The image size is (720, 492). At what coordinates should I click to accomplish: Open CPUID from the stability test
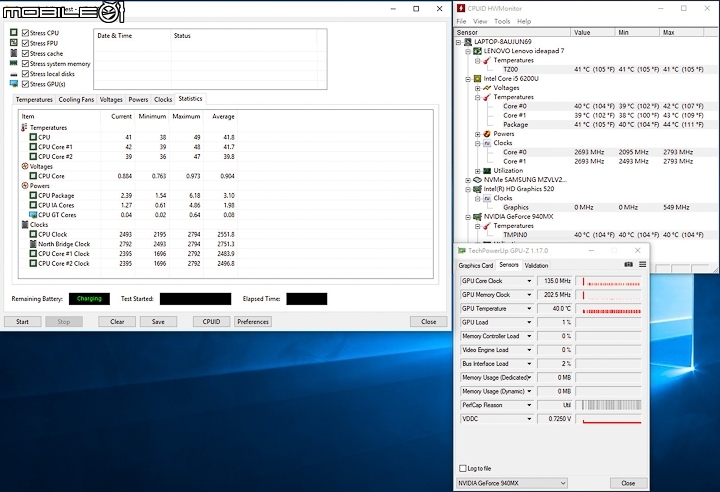click(211, 322)
